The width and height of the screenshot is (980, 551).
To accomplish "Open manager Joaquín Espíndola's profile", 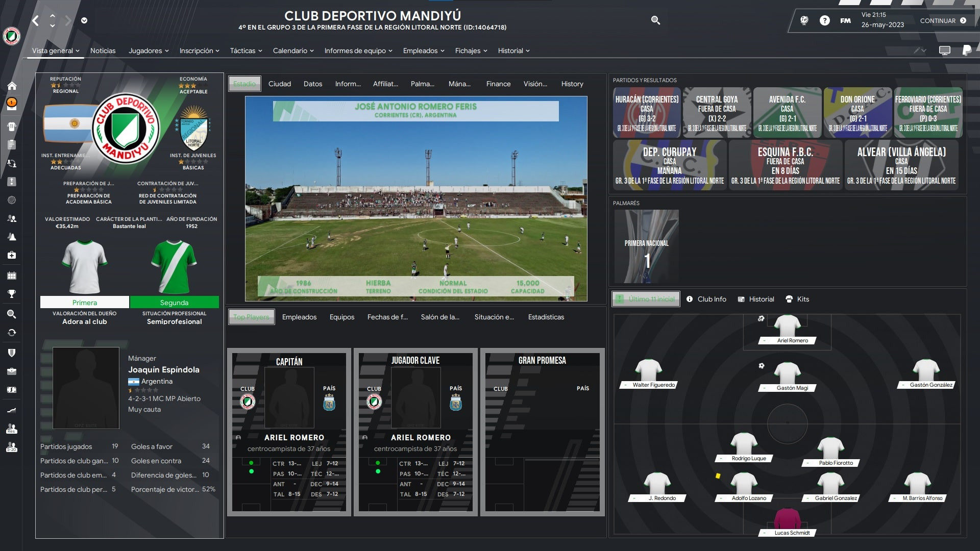I will click(164, 369).
